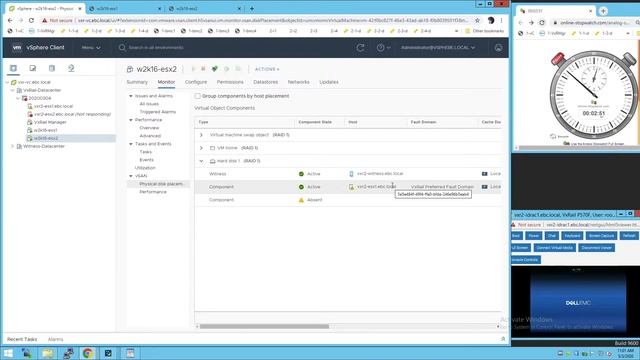The width and height of the screenshot is (640, 360).
Task: Click the take snapshot toolbar icon
Action: tap(238, 69)
